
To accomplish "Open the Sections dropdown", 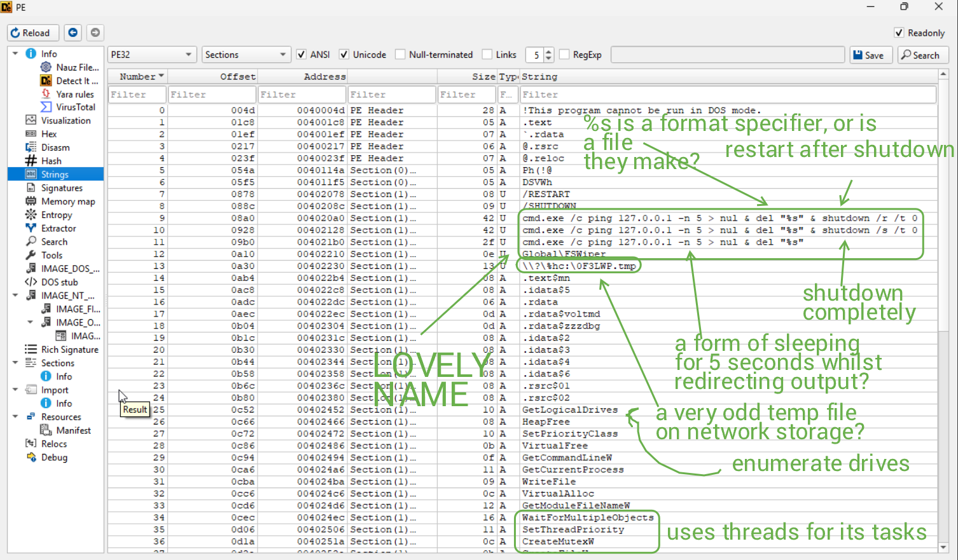I will pyautogui.click(x=245, y=55).
